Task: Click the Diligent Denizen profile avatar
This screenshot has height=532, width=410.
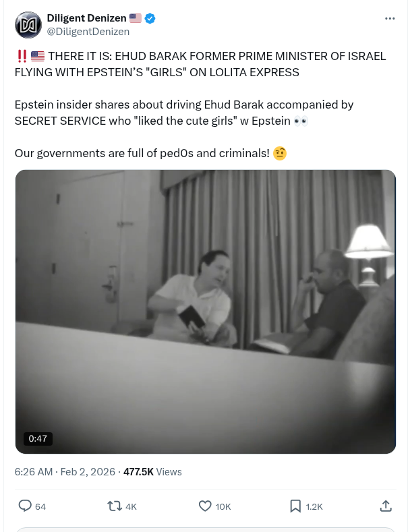Action: (28, 24)
